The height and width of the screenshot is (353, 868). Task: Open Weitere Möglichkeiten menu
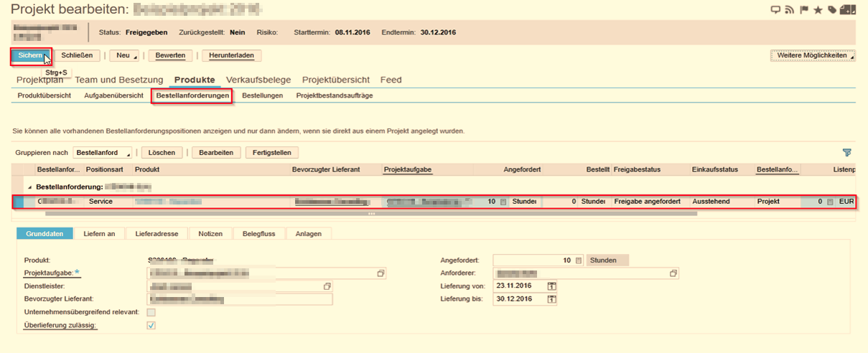point(813,55)
